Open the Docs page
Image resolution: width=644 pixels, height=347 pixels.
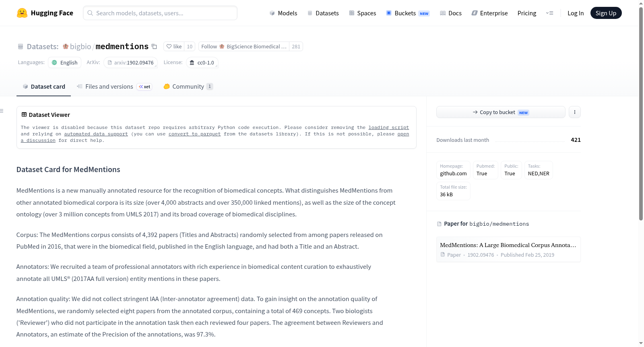(450, 13)
